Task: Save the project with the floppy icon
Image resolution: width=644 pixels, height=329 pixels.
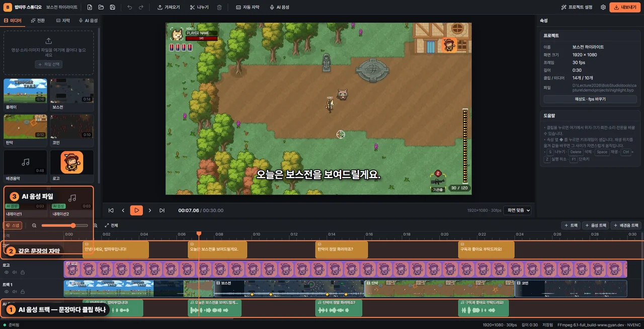Action: click(x=112, y=8)
